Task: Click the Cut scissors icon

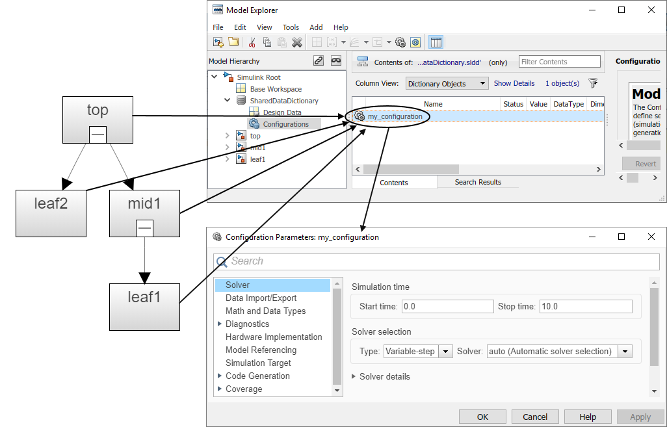Action: pyautogui.click(x=252, y=42)
